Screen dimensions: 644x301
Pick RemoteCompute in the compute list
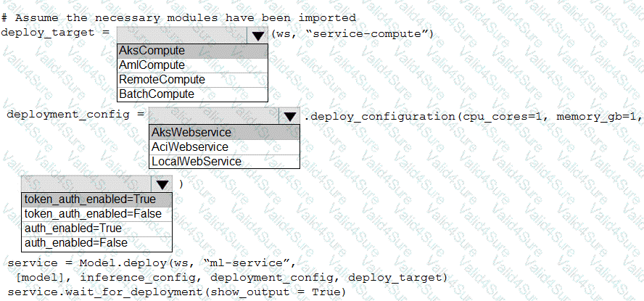192,79
